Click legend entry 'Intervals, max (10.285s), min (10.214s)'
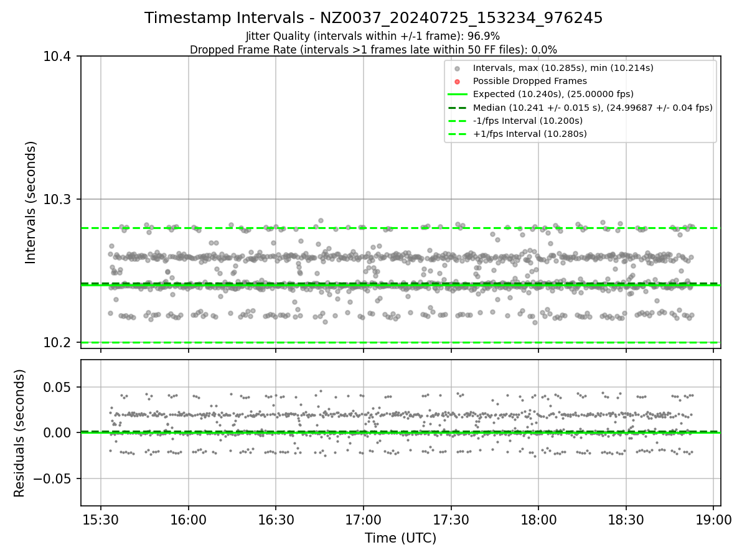Image resolution: width=747 pixels, height=560 pixels. click(x=563, y=68)
